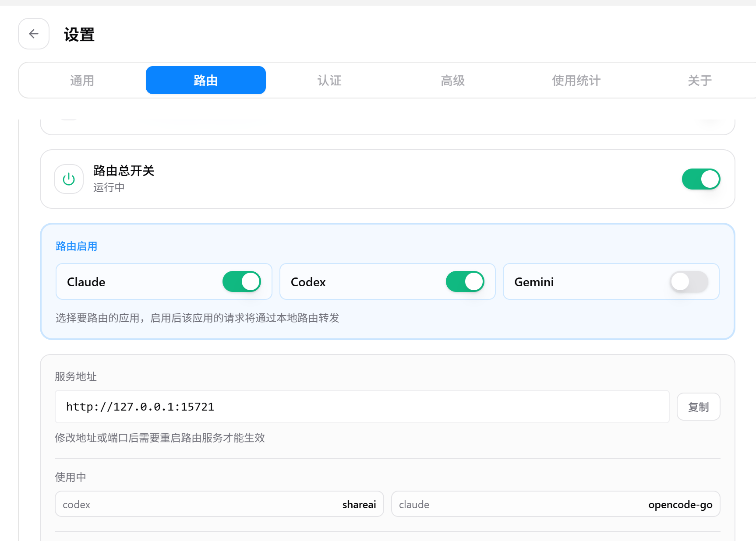Open the 使用统计 tab

tap(576, 80)
